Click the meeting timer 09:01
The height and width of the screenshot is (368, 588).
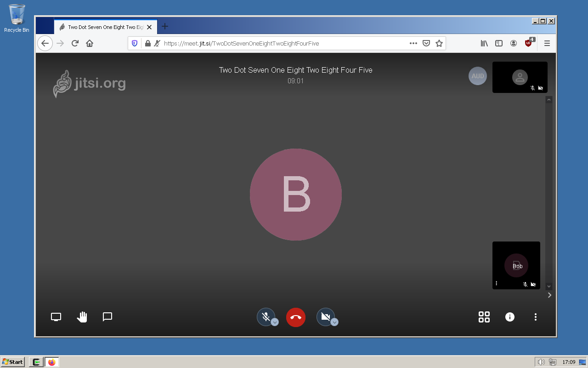tap(296, 81)
